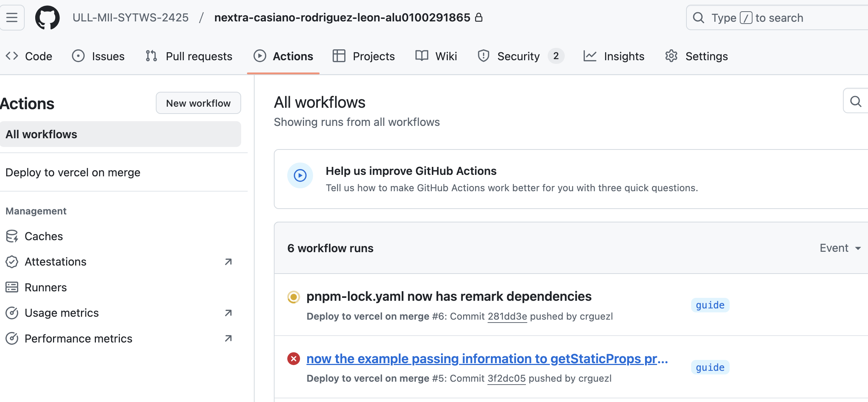Click the Security shield icon

point(483,56)
